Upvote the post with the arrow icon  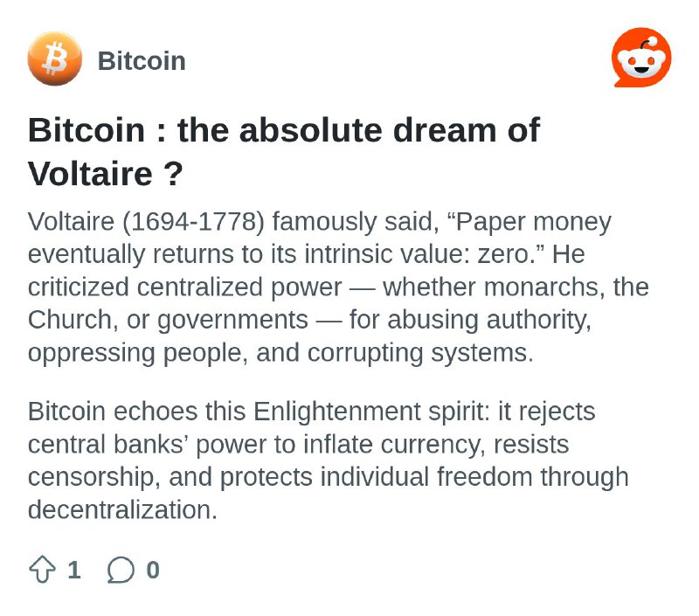(x=42, y=569)
